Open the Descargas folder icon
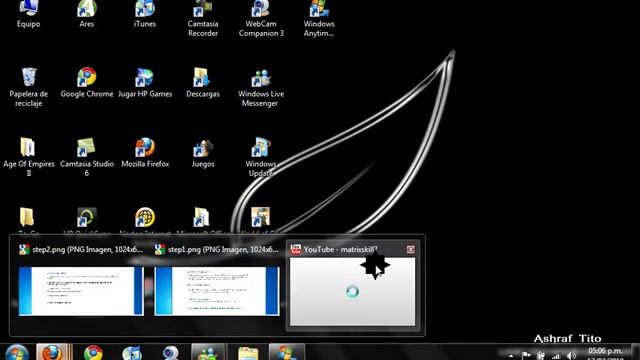Viewport: 640px width, 360px height. click(x=203, y=83)
